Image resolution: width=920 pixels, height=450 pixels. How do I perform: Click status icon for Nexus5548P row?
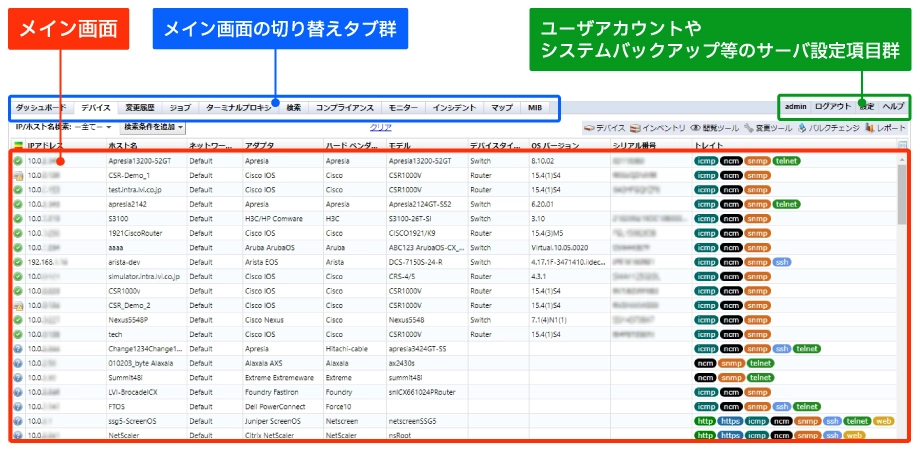coord(18,320)
